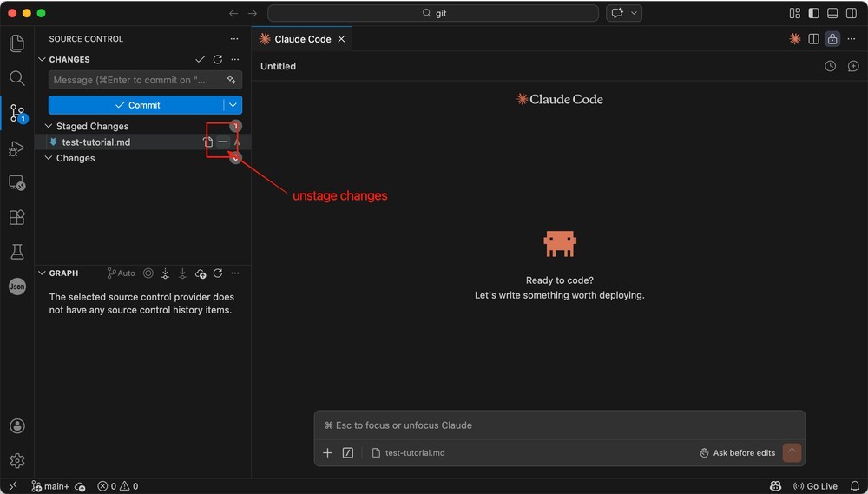Toggle Ask before edits mode
This screenshot has width=868, height=494.
[737, 453]
